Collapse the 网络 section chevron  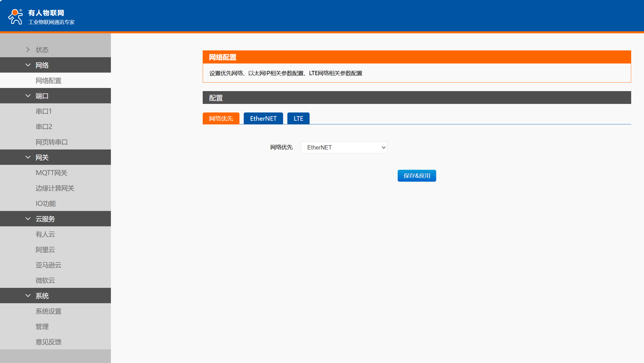pos(28,65)
